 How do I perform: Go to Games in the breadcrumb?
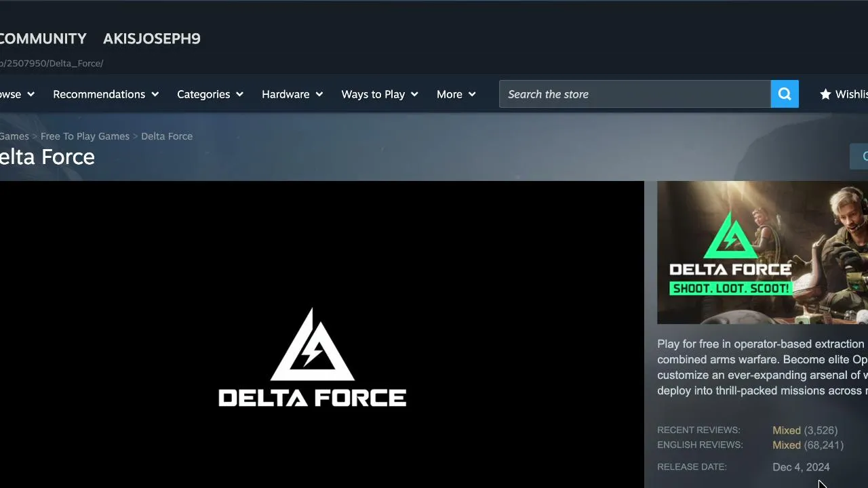pos(14,136)
